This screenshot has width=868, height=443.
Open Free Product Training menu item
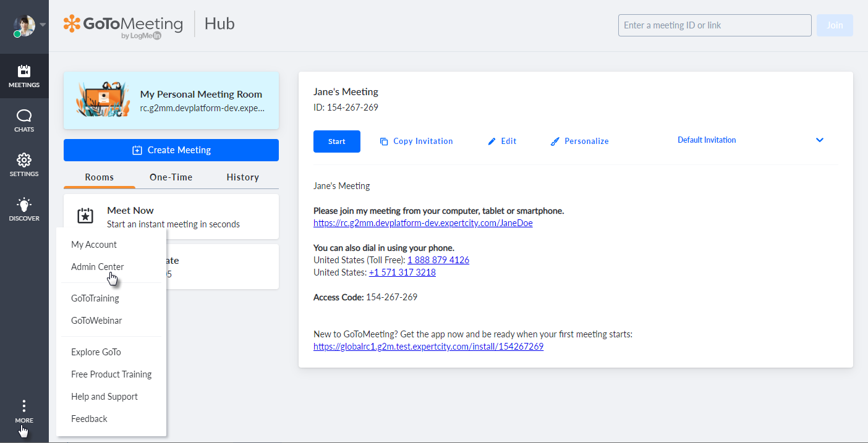pos(111,374)
